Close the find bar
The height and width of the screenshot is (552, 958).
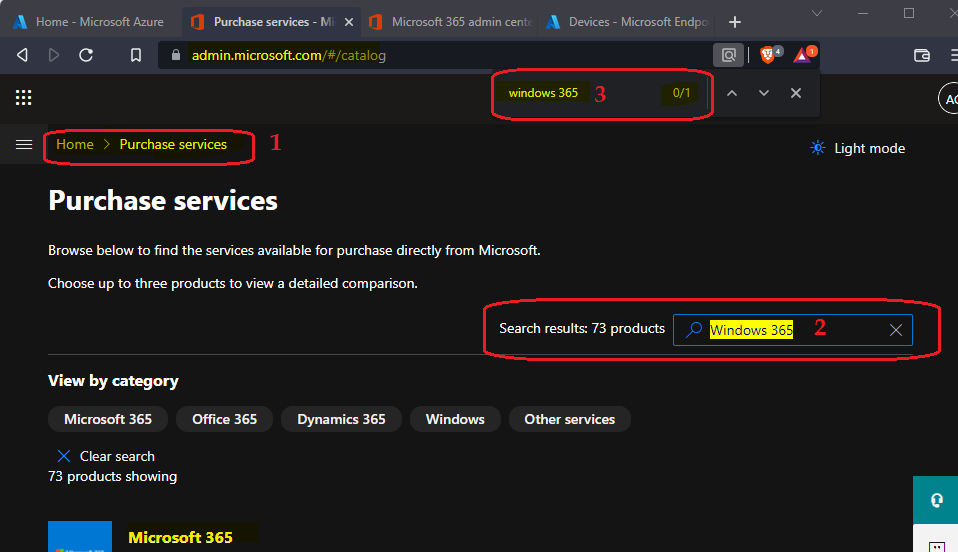tap(795, 93)
